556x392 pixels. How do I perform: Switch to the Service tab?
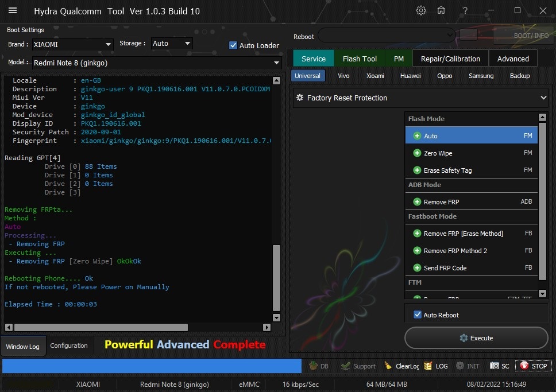[314, 59]
